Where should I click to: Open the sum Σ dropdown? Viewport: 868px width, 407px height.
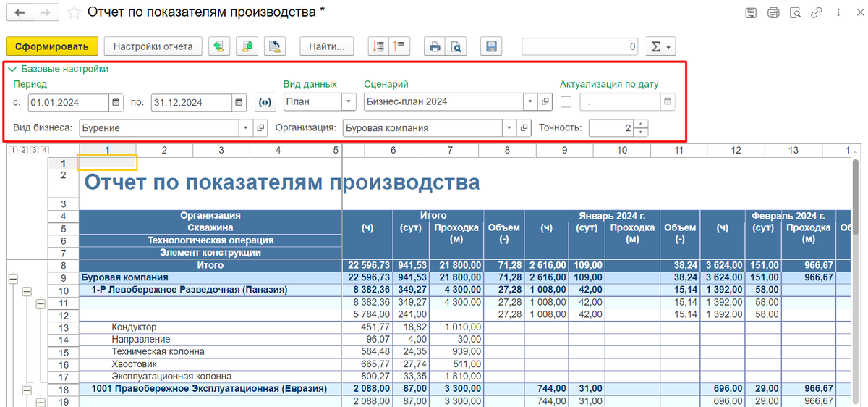click(x=659, y=46)
